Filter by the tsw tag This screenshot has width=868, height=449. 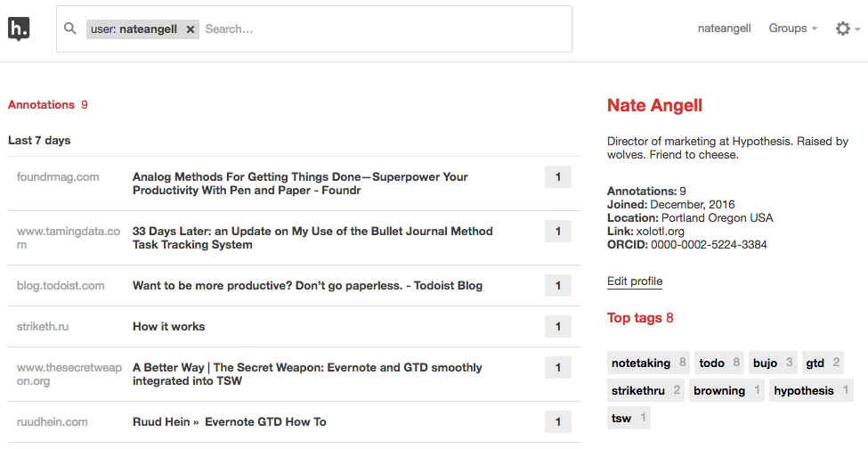pos(629,418)
